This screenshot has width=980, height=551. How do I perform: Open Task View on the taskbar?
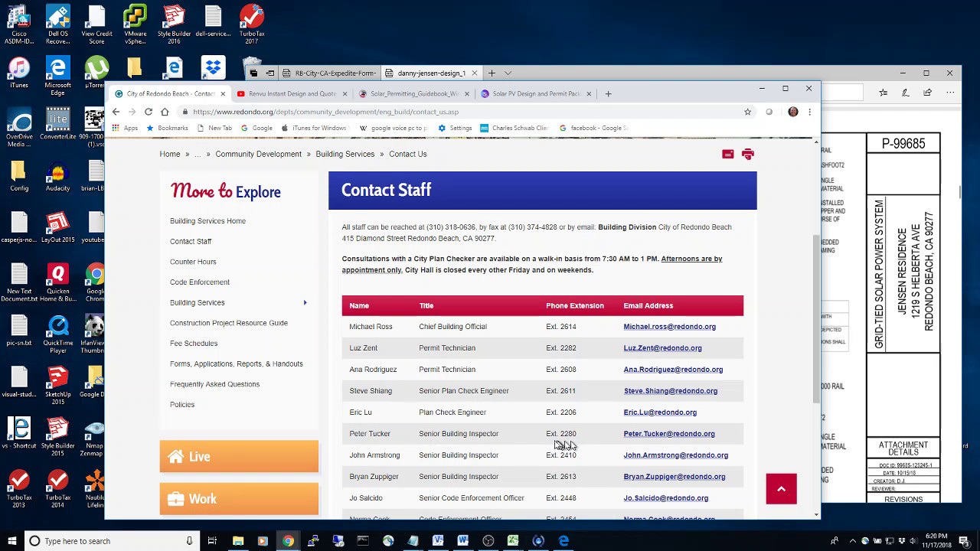point(212,541)
